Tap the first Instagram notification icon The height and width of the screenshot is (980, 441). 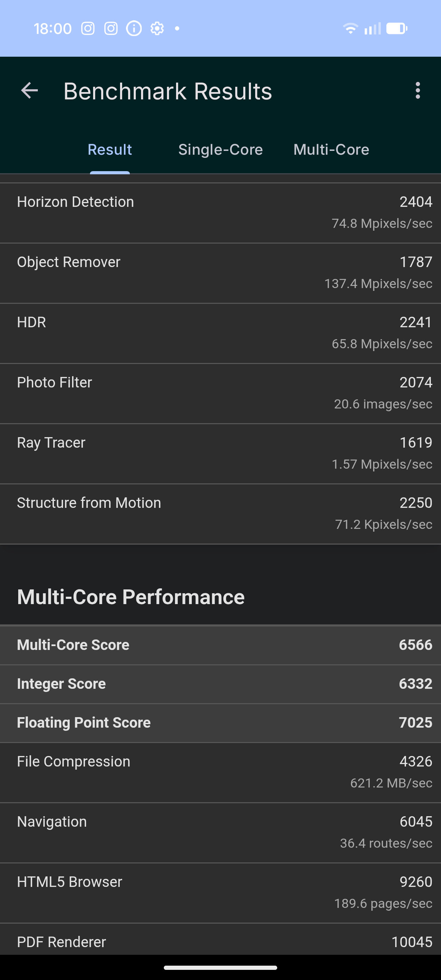[88, 29]
